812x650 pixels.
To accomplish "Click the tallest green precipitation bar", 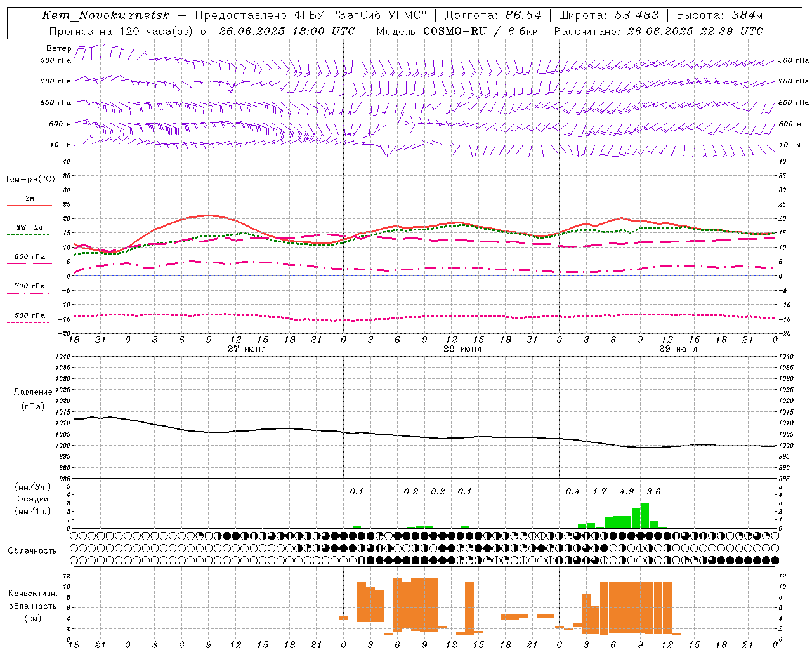I will (645, 515).
